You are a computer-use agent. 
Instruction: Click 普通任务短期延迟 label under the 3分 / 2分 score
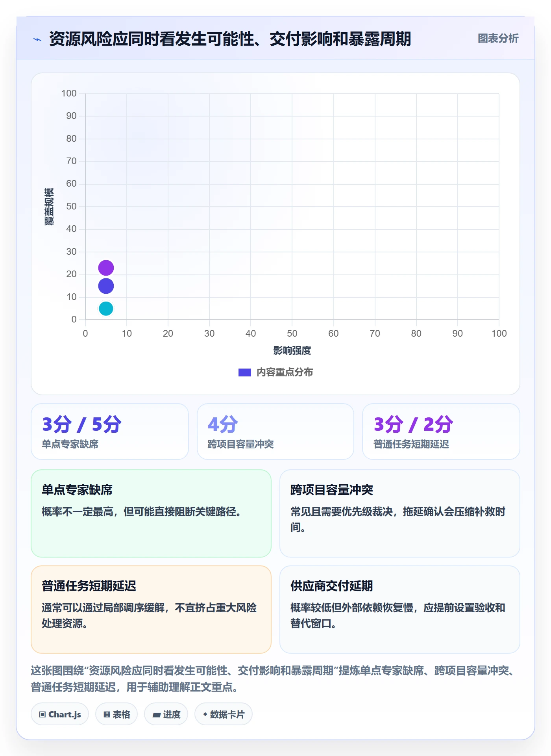(411, 444)
